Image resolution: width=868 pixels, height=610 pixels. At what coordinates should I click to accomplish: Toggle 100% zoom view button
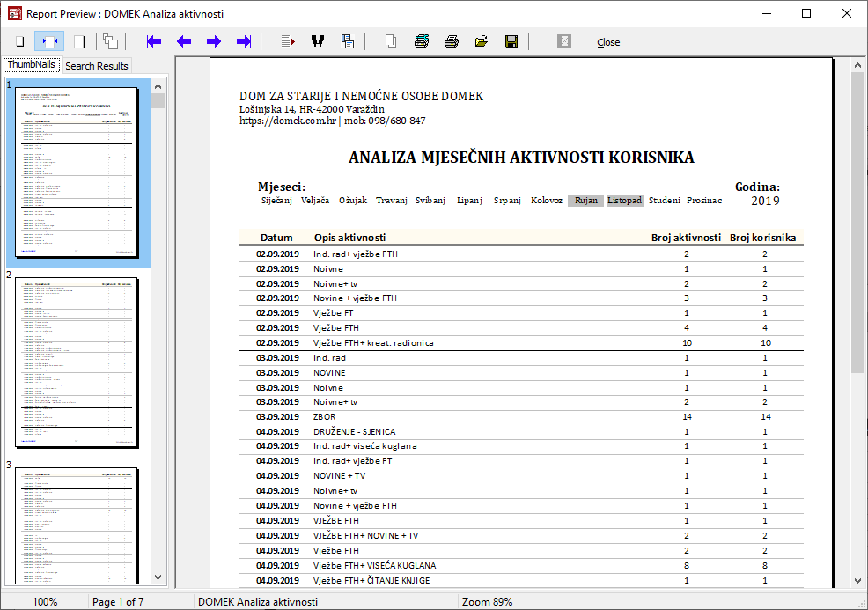pos(79,41)
